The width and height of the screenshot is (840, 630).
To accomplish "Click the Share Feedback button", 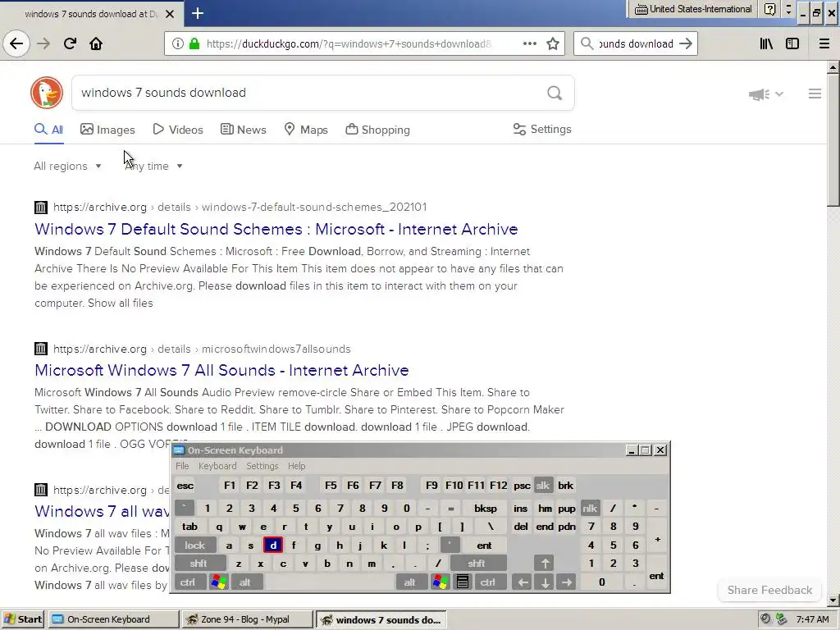I will (x=769, y=590).
